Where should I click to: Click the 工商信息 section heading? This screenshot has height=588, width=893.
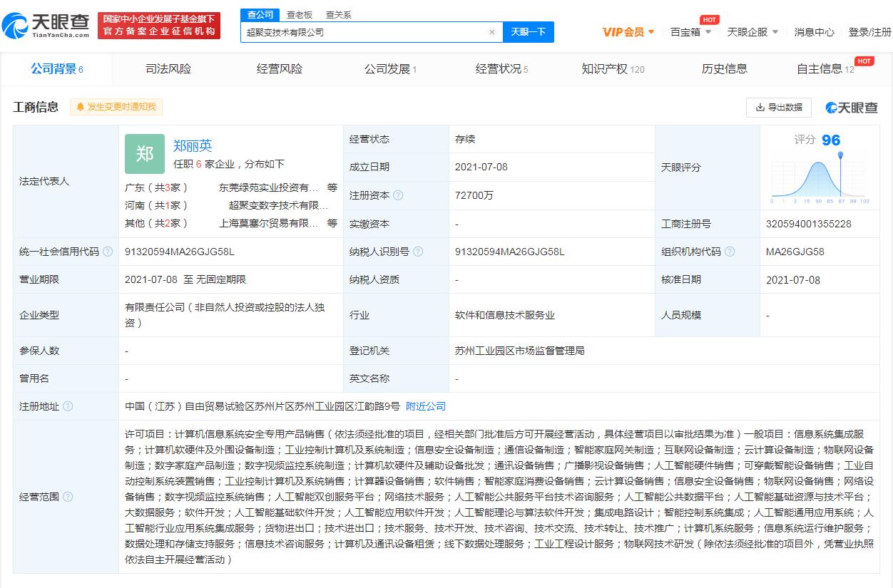(x=36, y=107)
